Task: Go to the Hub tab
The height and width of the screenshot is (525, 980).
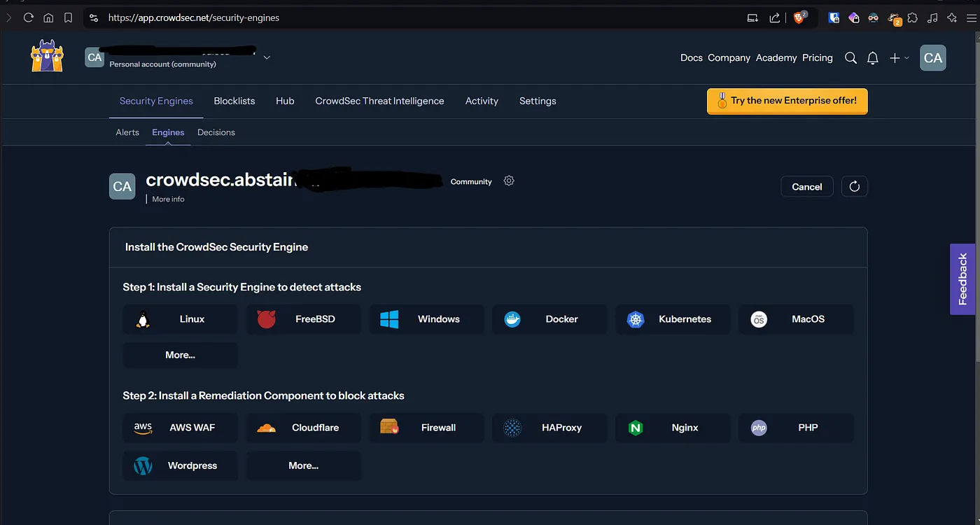Action: tap(285, 101)
